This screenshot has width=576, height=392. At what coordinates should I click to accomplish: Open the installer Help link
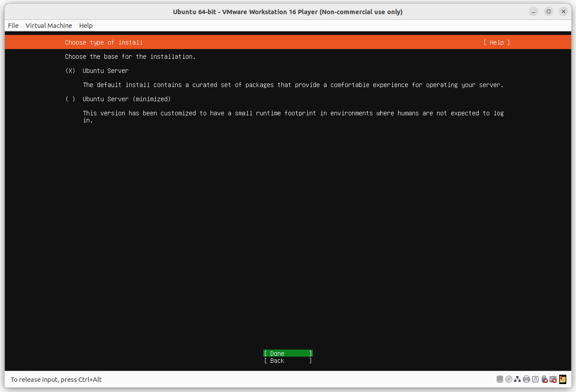pos(496,42)
